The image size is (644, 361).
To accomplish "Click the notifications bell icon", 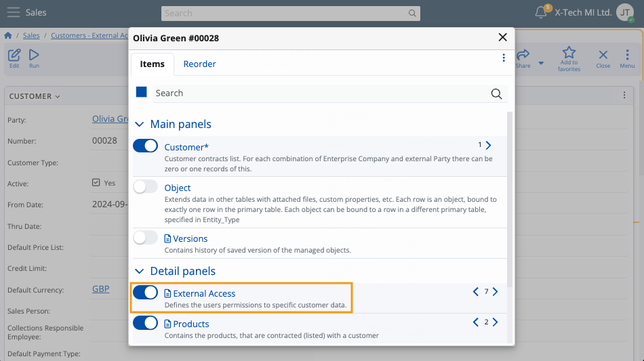I will click(540, 12).
